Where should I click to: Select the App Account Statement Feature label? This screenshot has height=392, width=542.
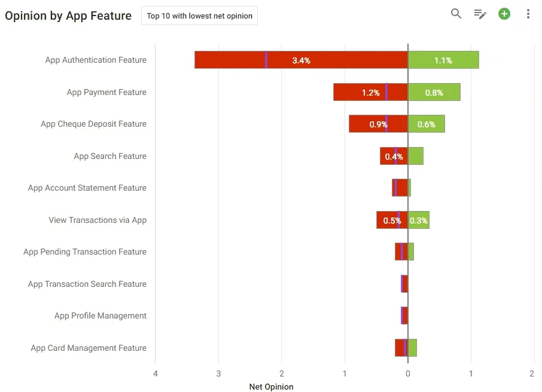(87, 188)
